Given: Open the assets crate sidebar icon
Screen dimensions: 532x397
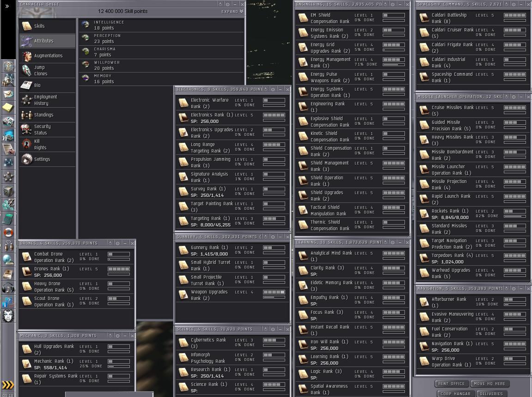Looking at the screenshot, I should pos(8,191).
